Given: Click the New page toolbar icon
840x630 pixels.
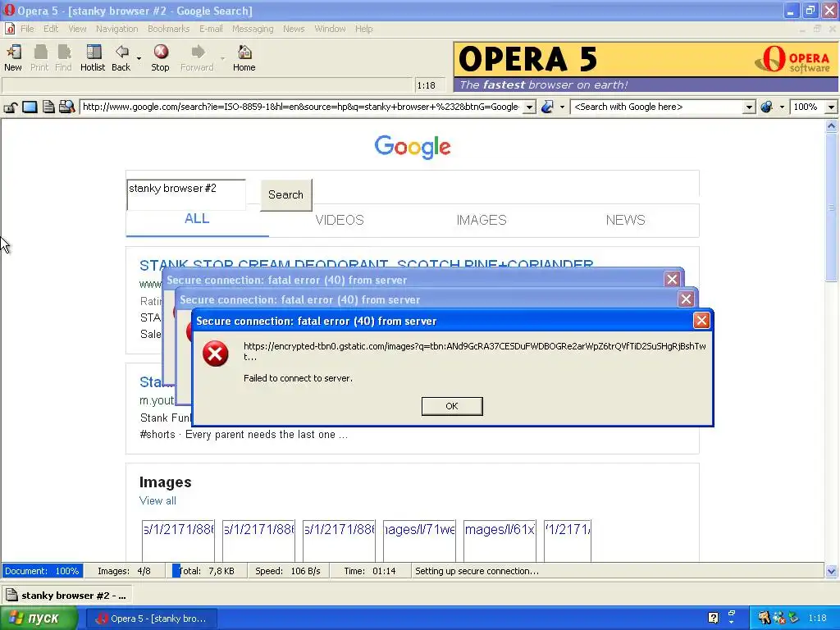Looking at the screenshot, I should coord(13,52).
